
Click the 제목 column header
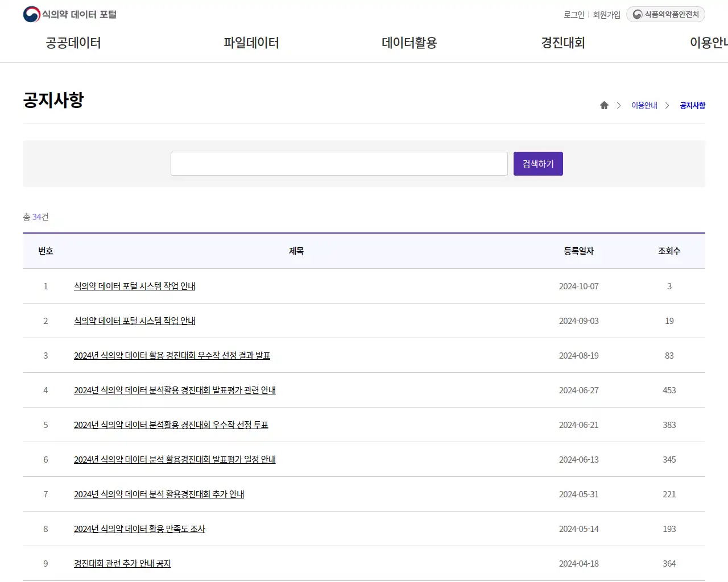(296, 251)
